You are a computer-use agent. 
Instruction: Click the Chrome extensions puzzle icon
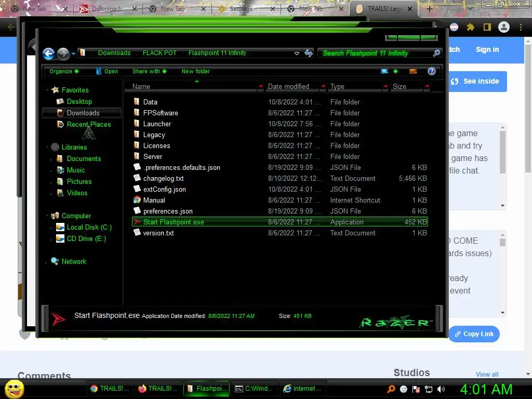(x=470, y=27)
